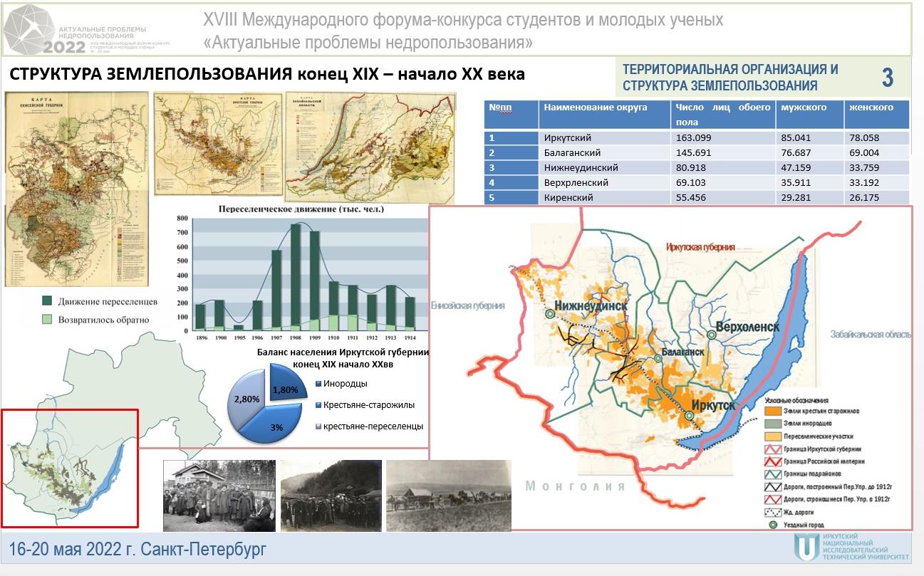Click the Наименование округа column header

604,115
